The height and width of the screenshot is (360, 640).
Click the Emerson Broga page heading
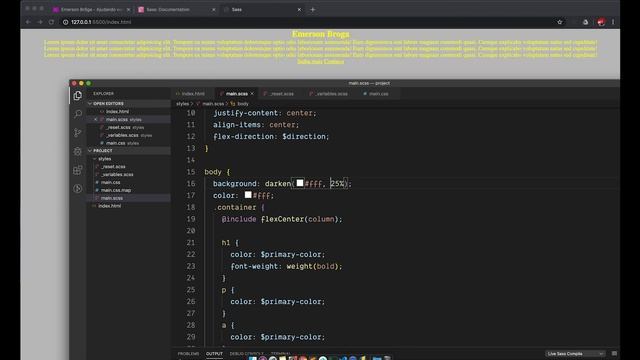pos(320,34)
